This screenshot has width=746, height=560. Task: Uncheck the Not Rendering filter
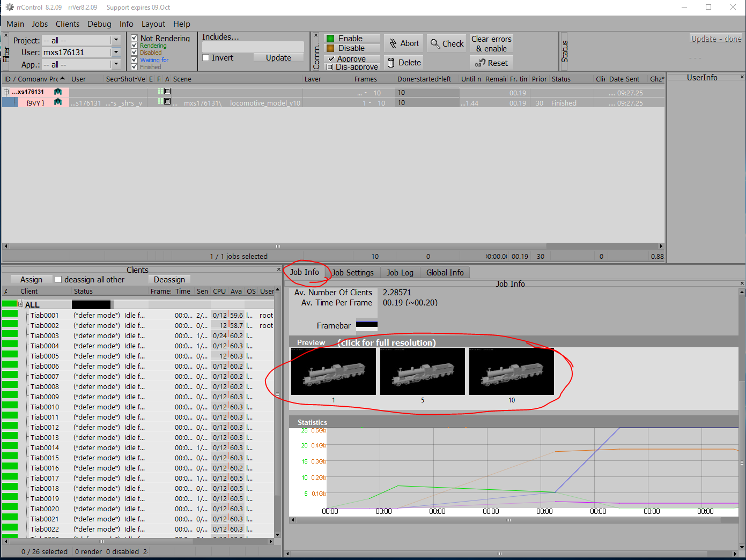click(x=135, y=38)
